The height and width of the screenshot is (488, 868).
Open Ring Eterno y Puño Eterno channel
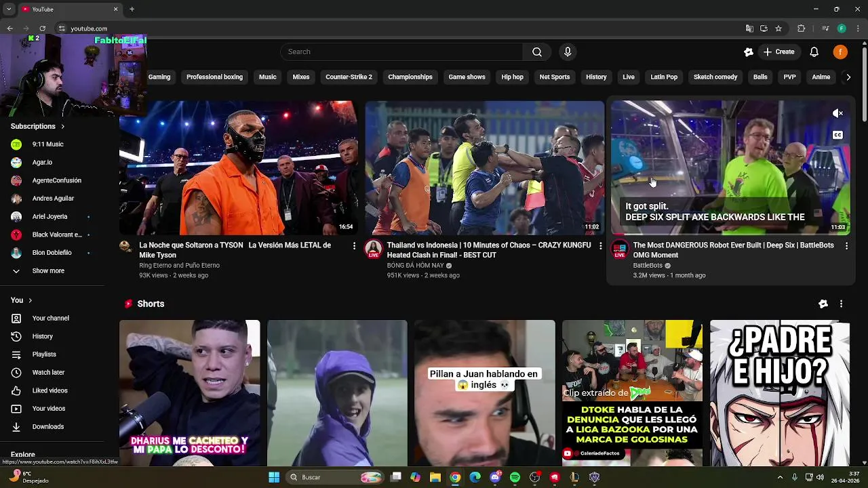[179, 266]
